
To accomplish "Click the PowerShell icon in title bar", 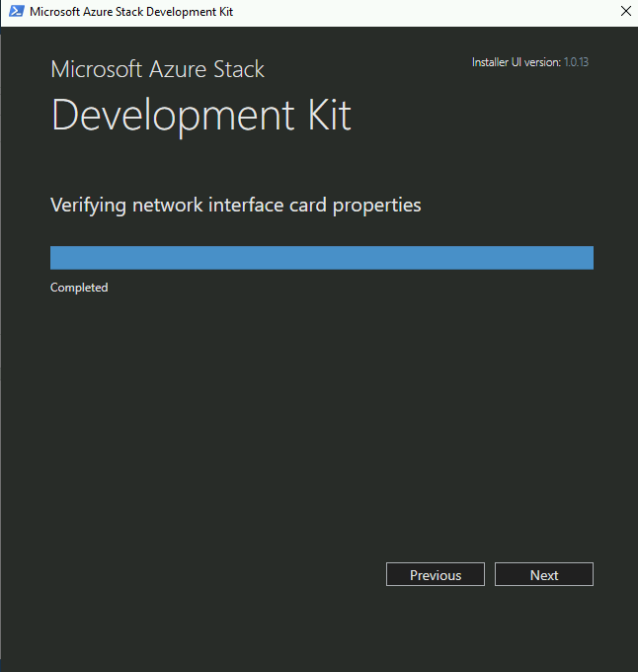I will click(x=16, y=11).
